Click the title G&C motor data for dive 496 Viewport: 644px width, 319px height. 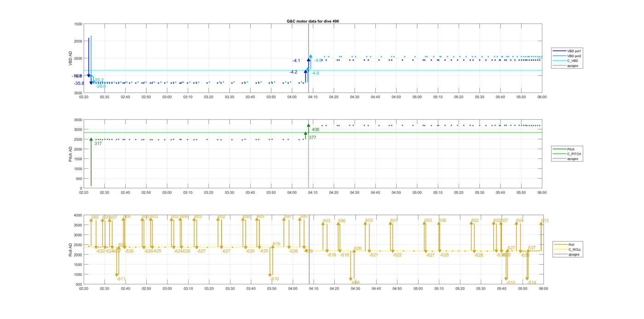pos(313,21)
